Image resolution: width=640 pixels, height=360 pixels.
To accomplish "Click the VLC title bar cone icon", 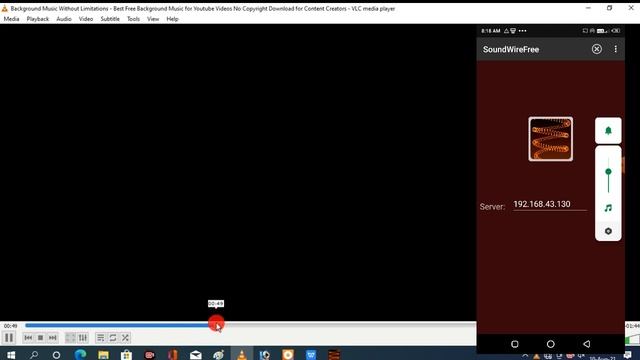I will [x=4, y=8].
